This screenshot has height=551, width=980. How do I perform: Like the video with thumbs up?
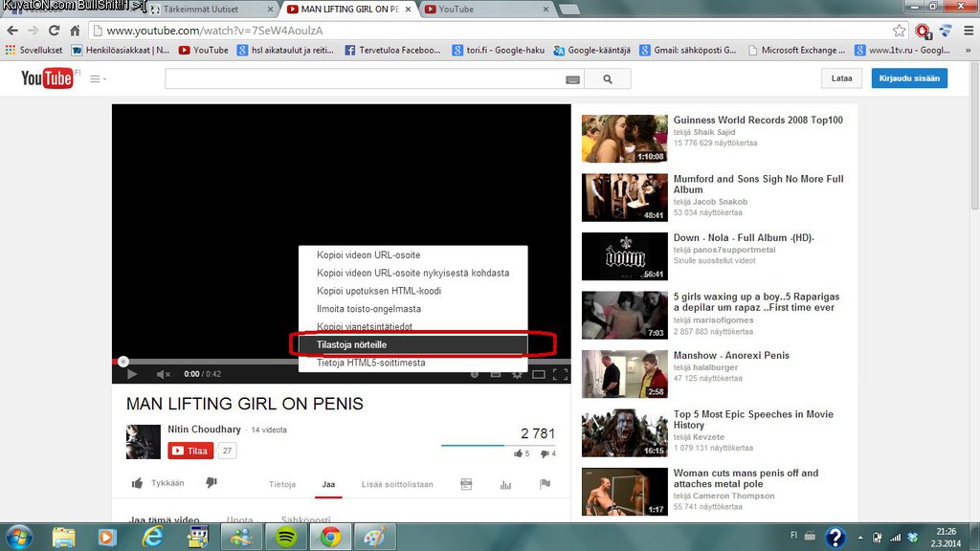[137, 483]
